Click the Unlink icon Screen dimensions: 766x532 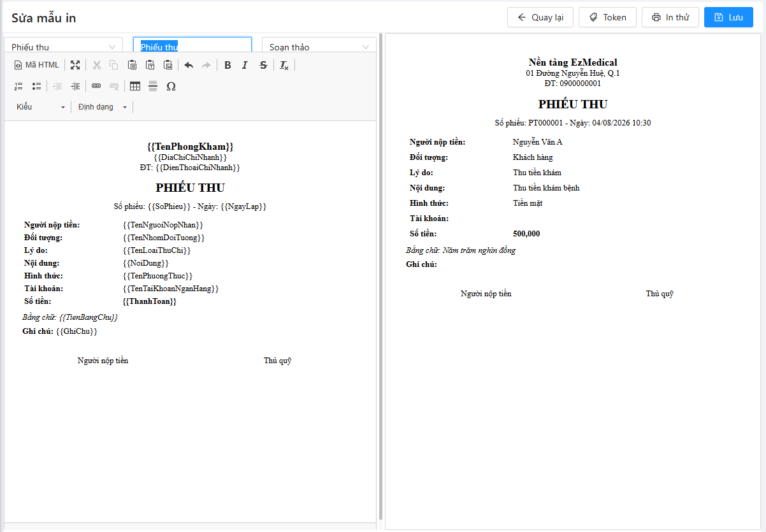tap(114, 86)
